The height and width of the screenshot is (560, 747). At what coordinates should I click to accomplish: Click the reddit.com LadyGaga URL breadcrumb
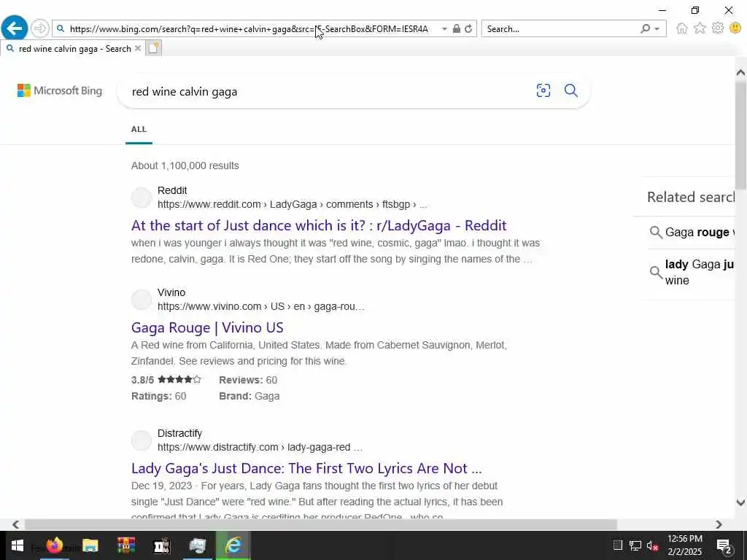pyautogui.click(x=292, y=204)
